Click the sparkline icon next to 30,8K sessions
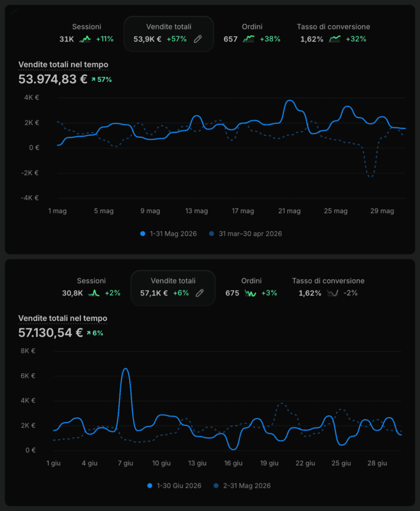 click(94, 293)
